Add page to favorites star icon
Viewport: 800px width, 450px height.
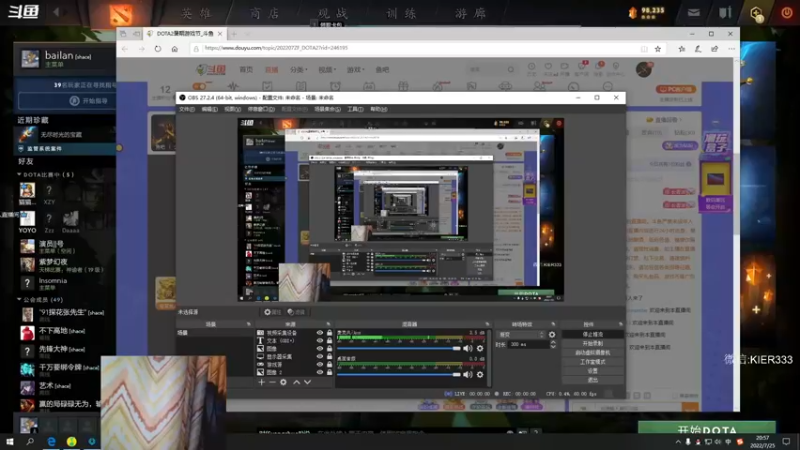tap(658, 49)
